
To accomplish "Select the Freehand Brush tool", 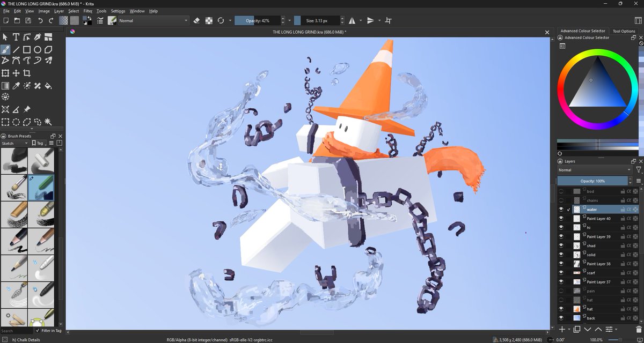I will [x=5, y=49].
